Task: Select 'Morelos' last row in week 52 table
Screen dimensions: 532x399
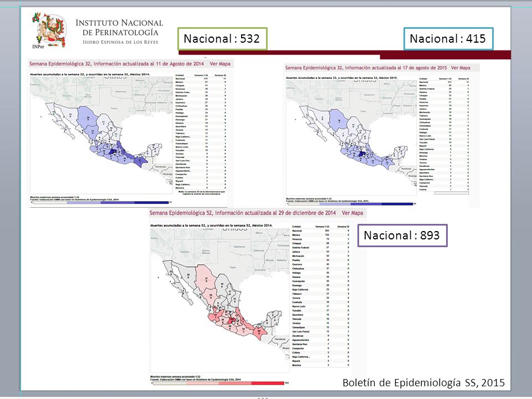Action: coord(321,365)
